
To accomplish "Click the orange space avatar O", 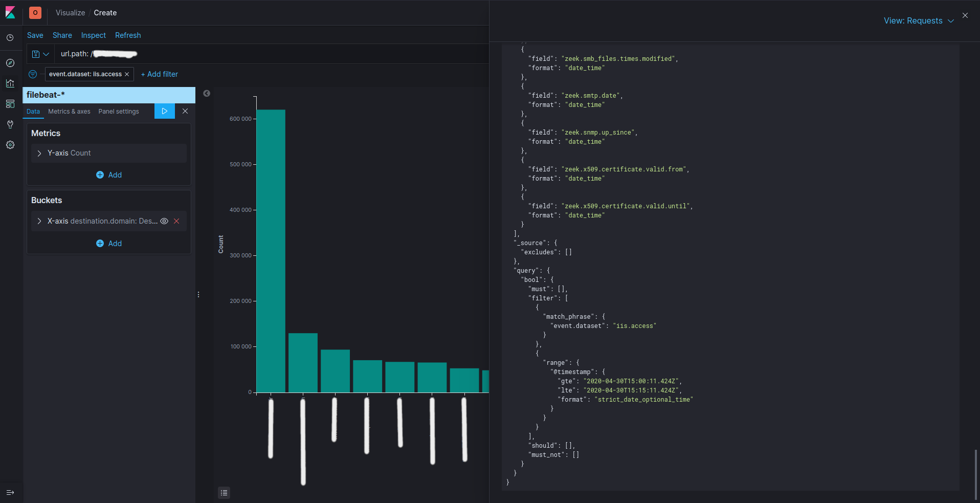I will coord(35,13).
